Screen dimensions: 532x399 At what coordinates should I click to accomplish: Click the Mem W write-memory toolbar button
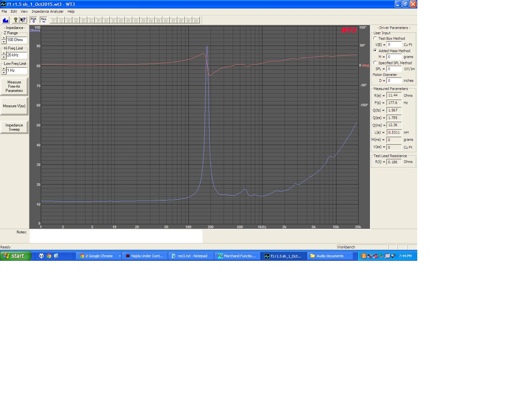(43, 20)
